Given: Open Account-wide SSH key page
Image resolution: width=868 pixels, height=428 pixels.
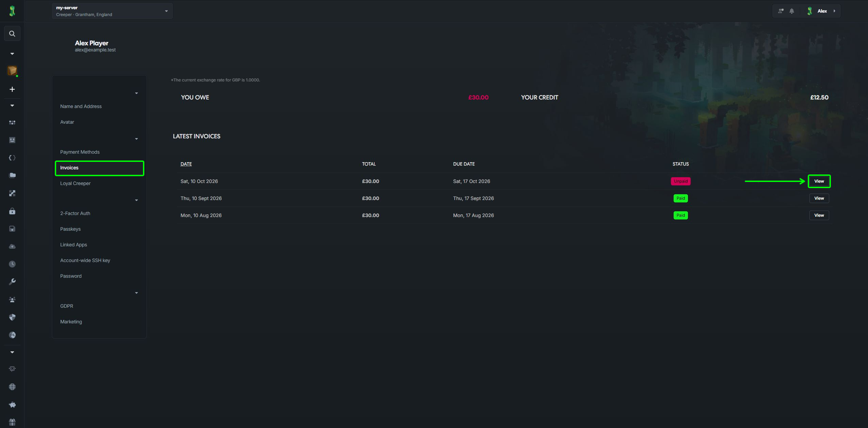Looking at the screenshot, I should 85,260.
